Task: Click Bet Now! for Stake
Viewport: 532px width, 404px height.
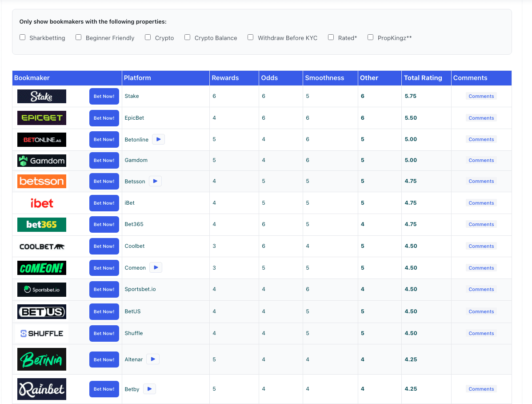Action: click(104, 96)
